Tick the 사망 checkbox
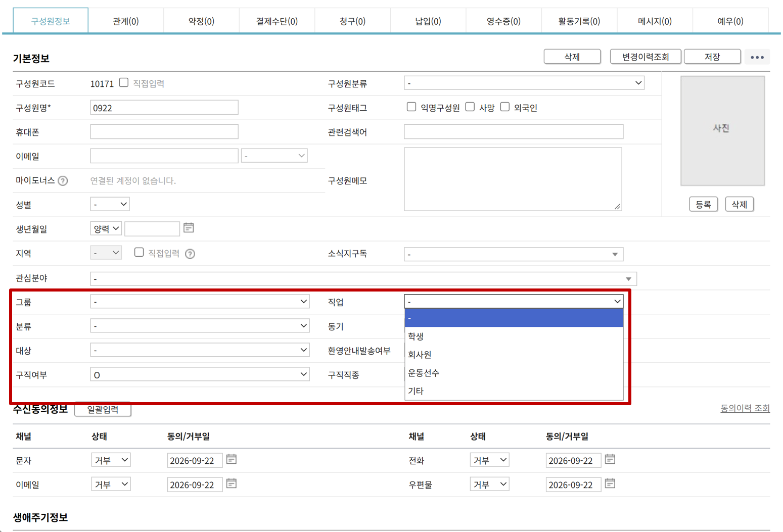 click(x=470, y=107)
